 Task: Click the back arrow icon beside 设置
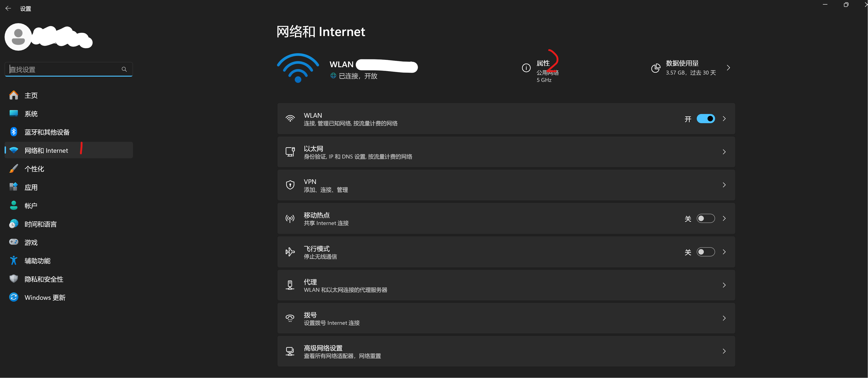(8, 8)
